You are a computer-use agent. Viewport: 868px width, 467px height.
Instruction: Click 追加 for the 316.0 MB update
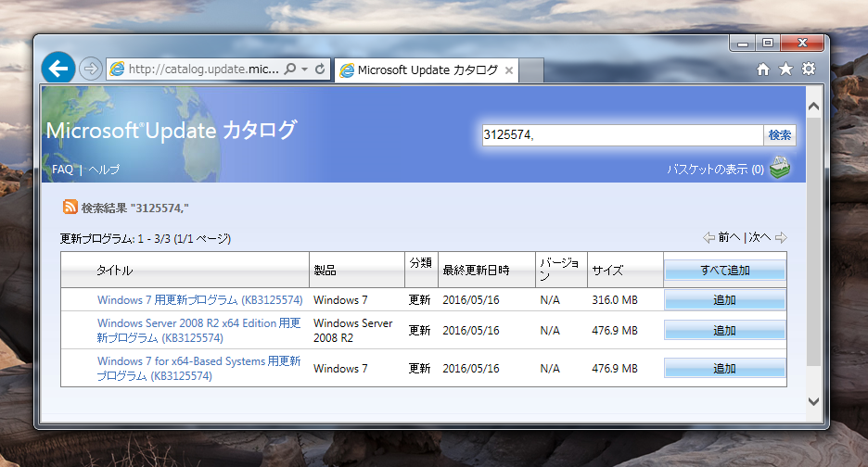[724, 300]
